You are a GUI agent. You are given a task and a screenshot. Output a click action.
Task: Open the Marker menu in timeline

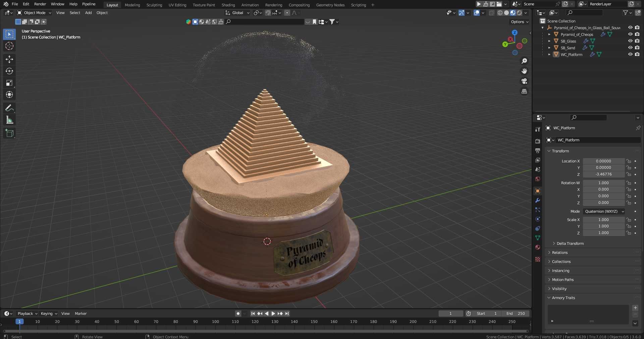(80, 314)
